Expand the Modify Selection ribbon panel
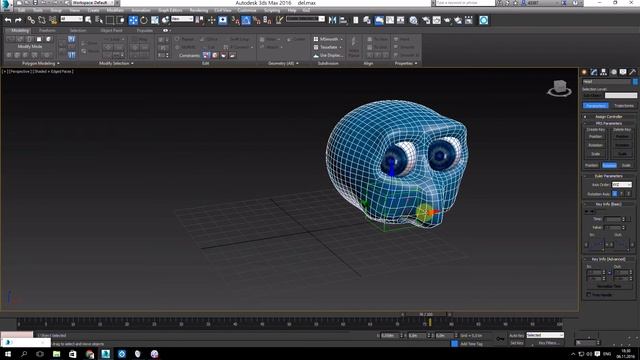 coord(116,64)
